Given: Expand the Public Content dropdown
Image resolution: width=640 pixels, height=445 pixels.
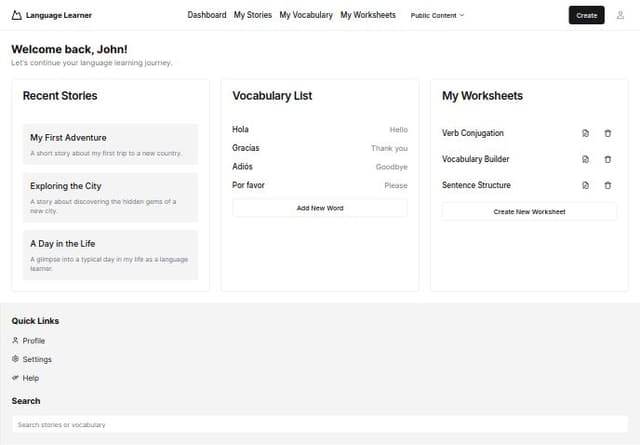Looking at the screenshot, I should click(x=437, y=15).
